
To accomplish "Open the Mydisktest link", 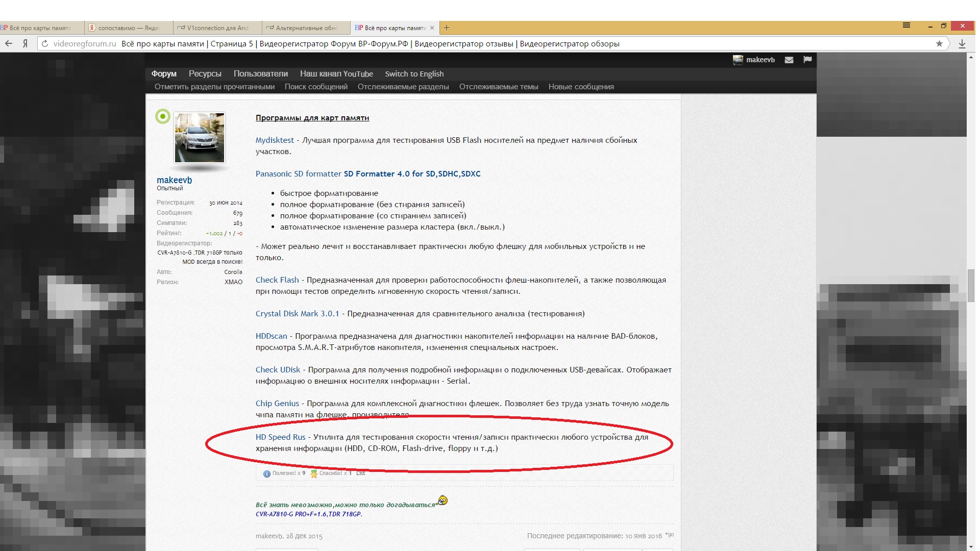I will tap(275, 140).
